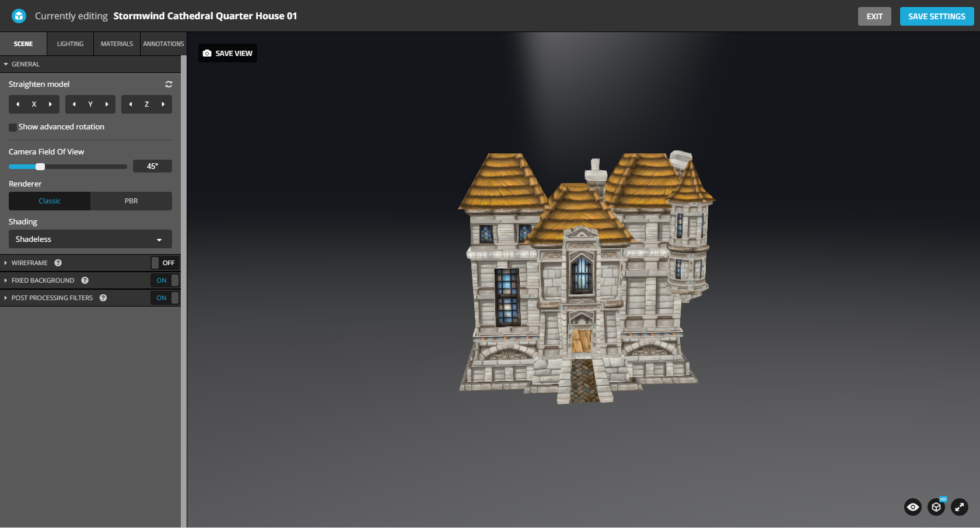980x528 pixels.
Task: Open Wireframe help question mark
Action: 58,263
